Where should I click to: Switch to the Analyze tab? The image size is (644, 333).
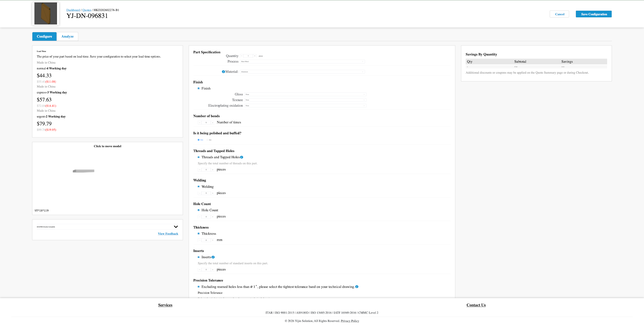(67, 36)
